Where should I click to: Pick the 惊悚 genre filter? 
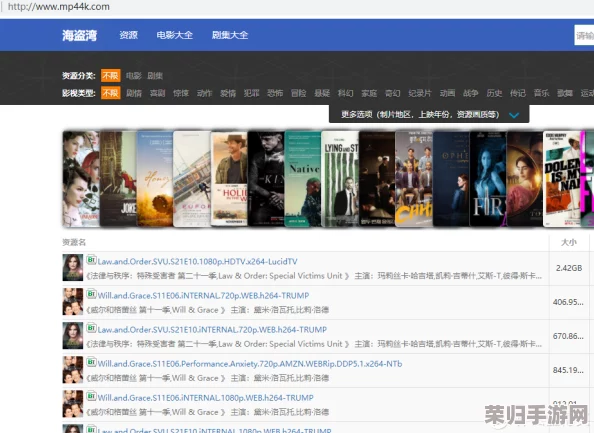pos(181,93)
